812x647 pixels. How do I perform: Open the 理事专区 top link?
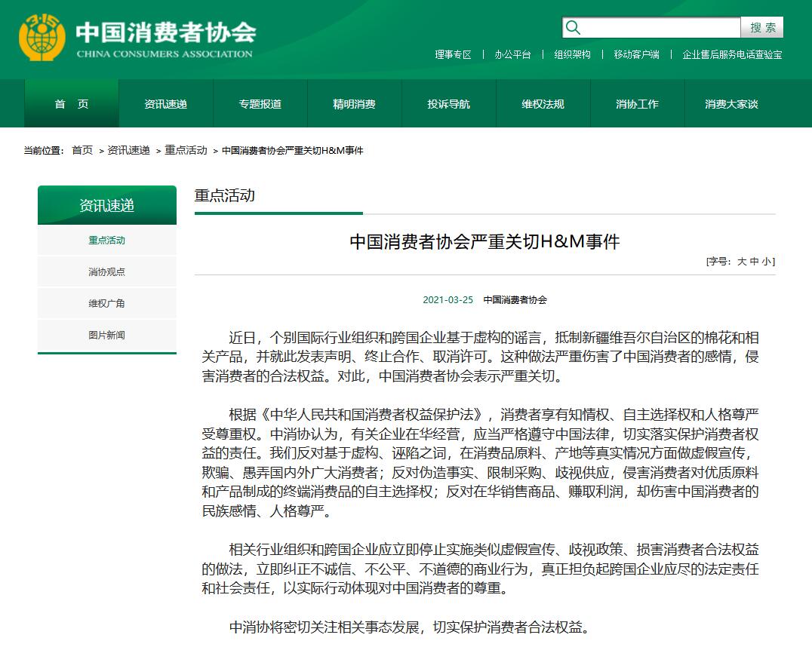pos(453,54)
